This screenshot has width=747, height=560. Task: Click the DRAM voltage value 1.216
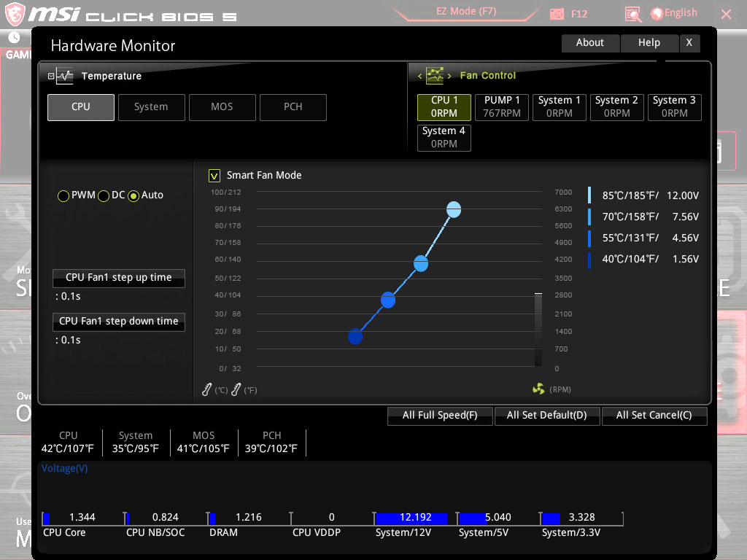coord(249,518)
